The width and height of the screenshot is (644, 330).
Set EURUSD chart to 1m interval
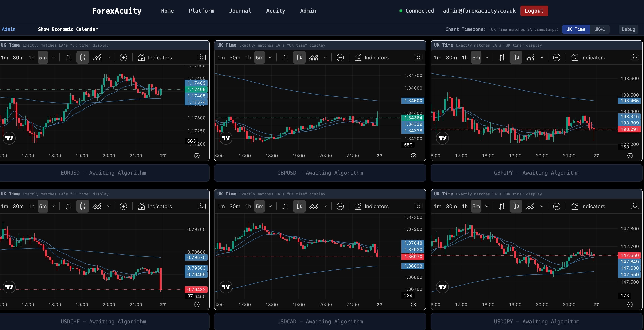point(5,58)
